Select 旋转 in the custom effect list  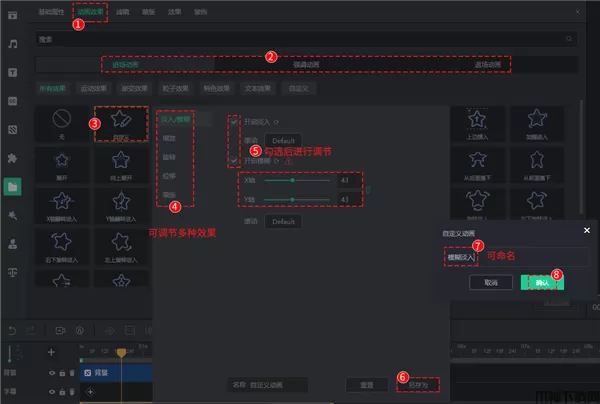[169, 157]
